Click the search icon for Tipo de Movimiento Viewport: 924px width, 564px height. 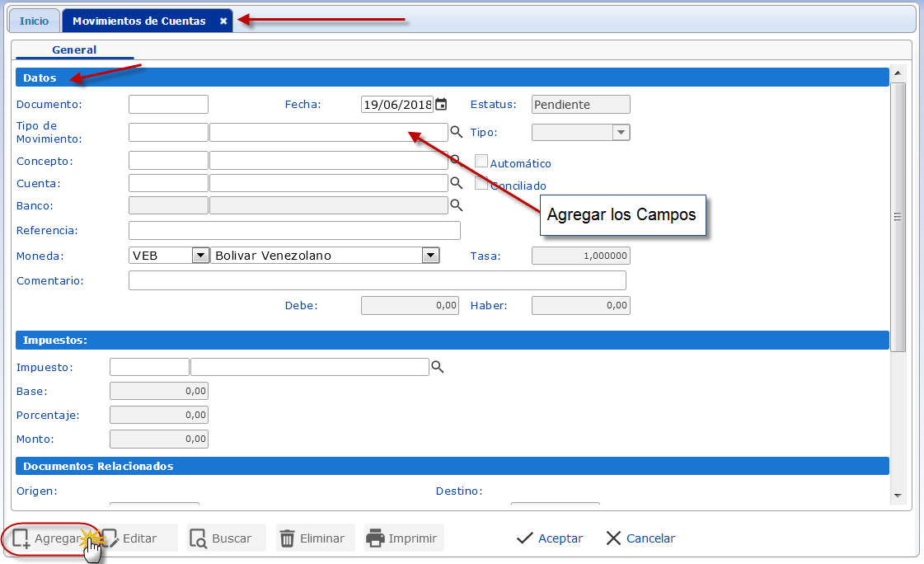456,132
